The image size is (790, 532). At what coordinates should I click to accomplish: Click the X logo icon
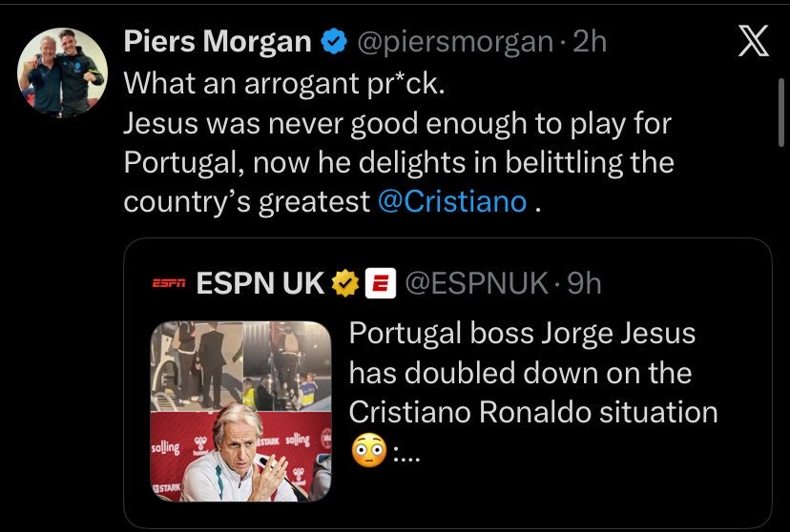pyautogui.click(x=753, y=40)
